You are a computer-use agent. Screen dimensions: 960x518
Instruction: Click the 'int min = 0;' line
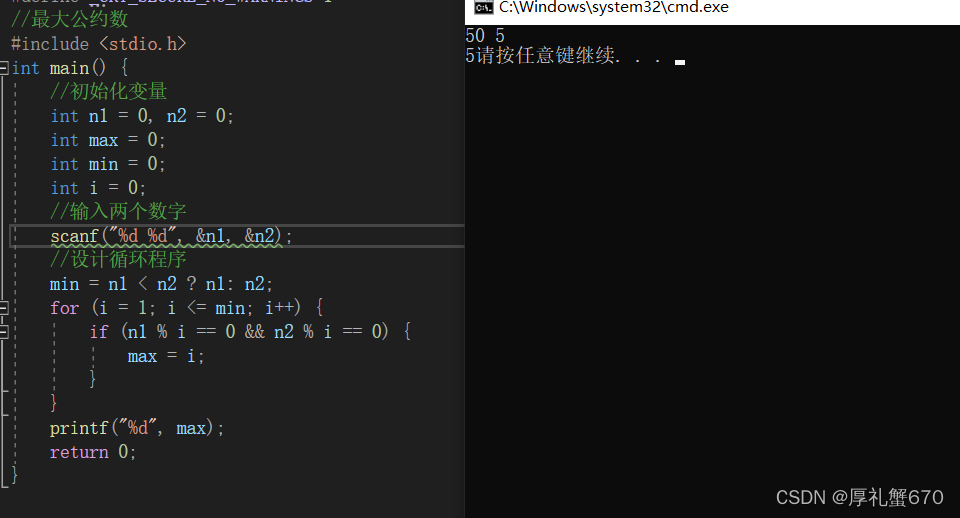click(108, 163)
